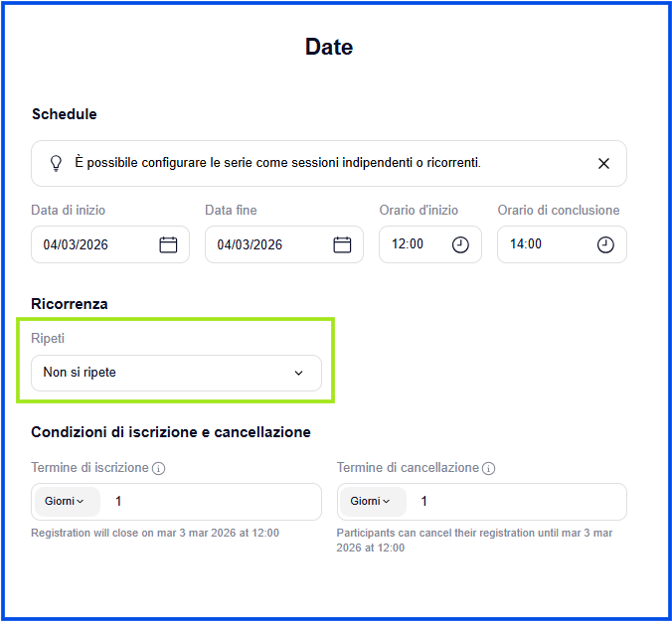Click the lightbulb tip icon
This screenshot has width=672, height=625.
tap(57, 163)
